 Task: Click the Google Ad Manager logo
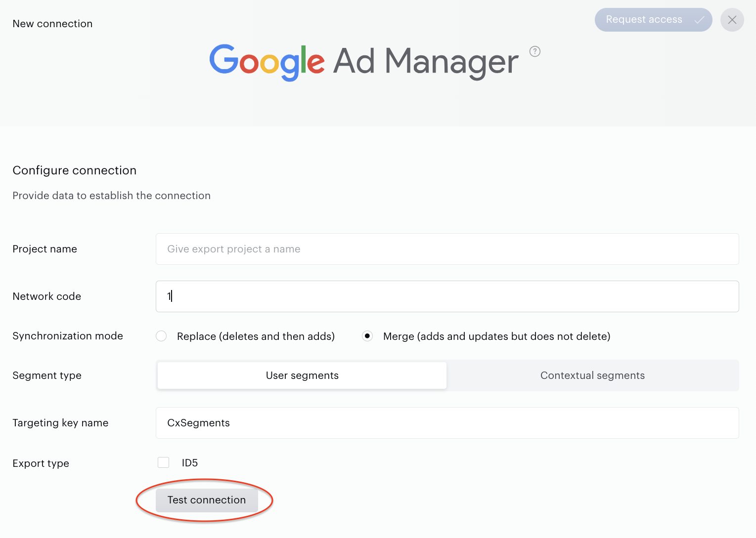click(x=364, y=62)
